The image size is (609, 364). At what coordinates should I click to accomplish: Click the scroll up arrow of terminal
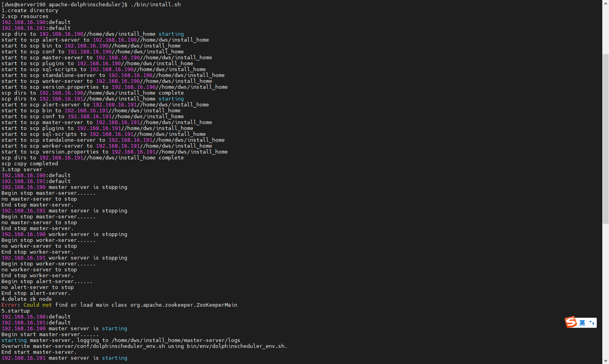[x=605, y=3]
